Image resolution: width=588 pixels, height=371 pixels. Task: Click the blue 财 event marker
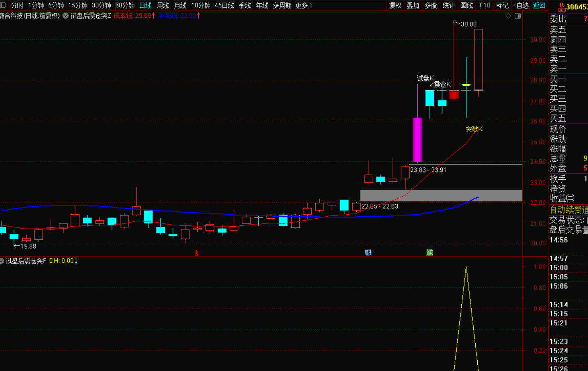tap(368, 252)
